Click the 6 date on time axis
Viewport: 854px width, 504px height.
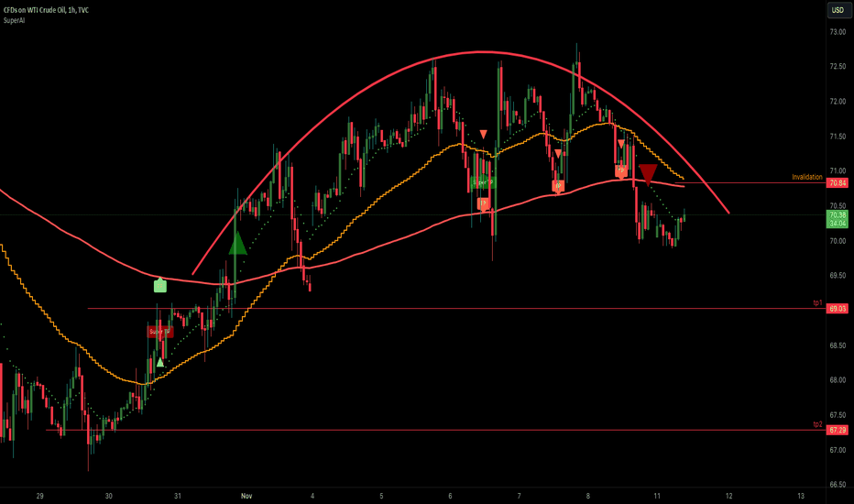[x=451, y=496]
